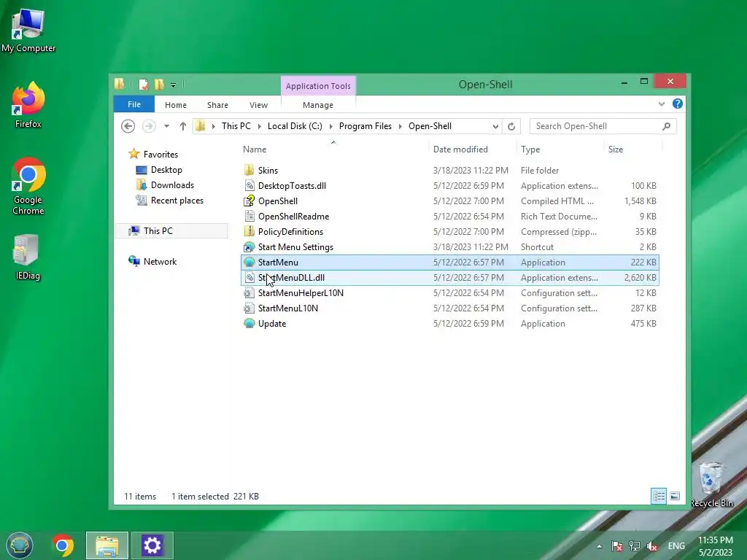
Task: Expand the ribbon with chevron
Action: coord(661,104)
